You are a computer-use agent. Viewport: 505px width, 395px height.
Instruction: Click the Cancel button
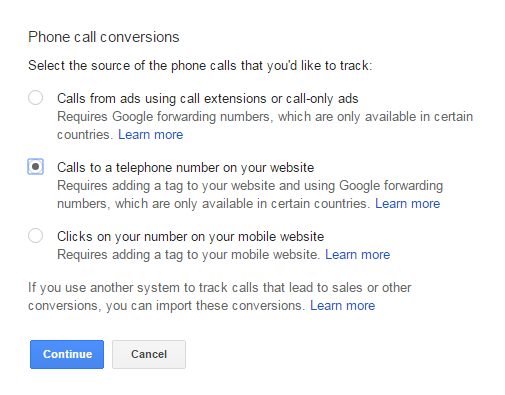(x=149, y=354)
